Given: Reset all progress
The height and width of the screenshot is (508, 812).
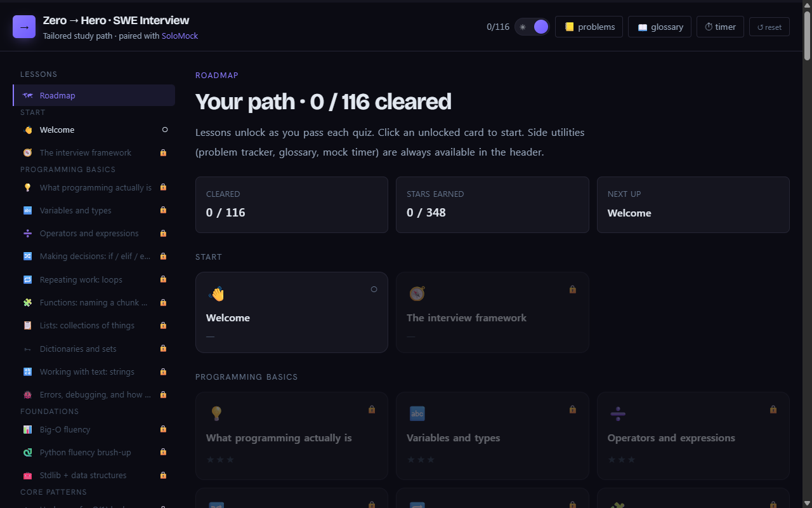Looking at the screenshot, I should [x=769, y=27].
